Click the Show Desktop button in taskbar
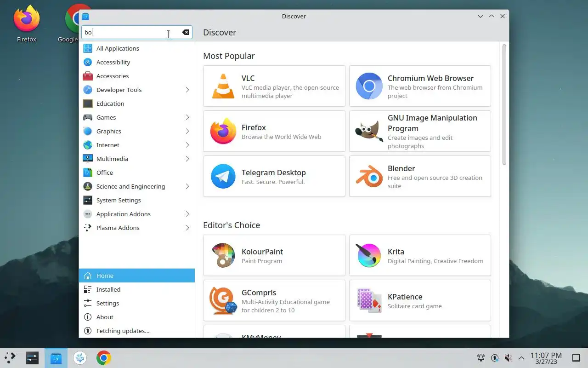588x368 pixels. coord(576,358)
